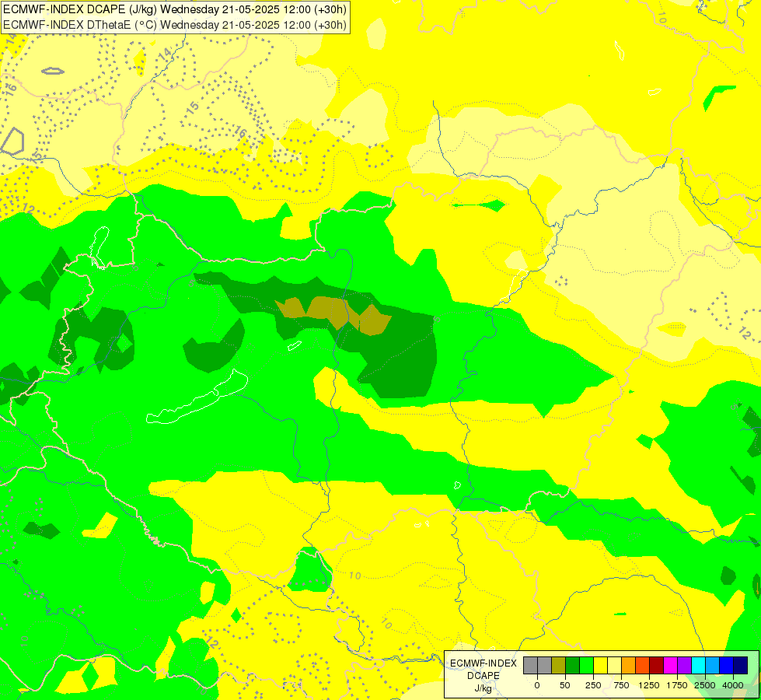Select the pure blue legend swatch
Viewport: 761px width, 700px height.
[727, 665]
